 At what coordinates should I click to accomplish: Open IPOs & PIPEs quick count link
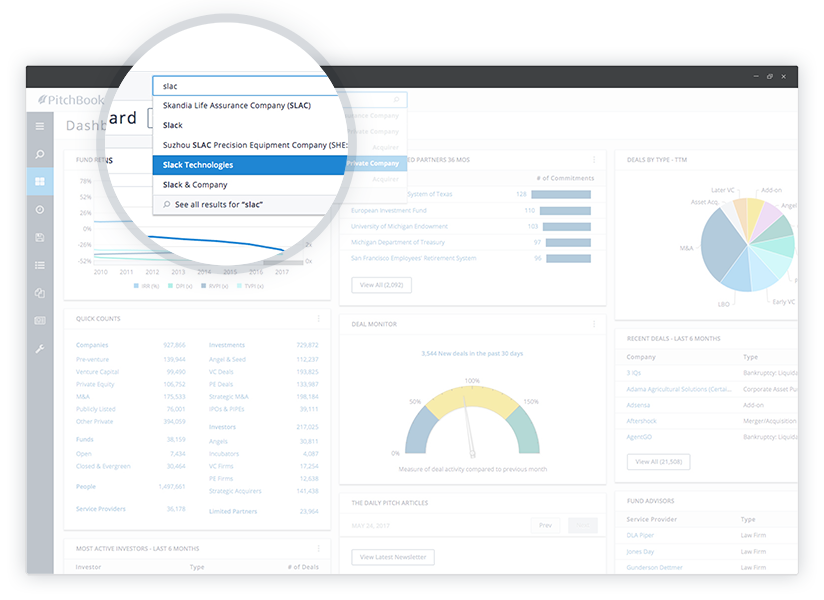point(226,409)
